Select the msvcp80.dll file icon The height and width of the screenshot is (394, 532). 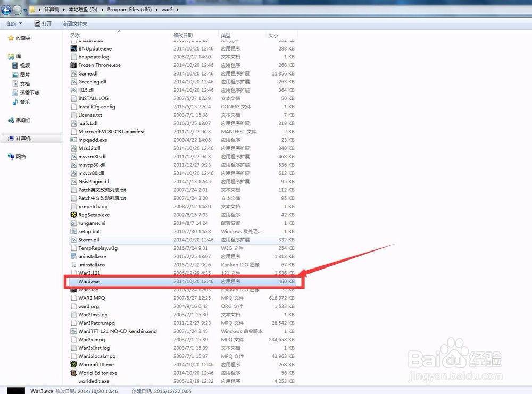73,165
